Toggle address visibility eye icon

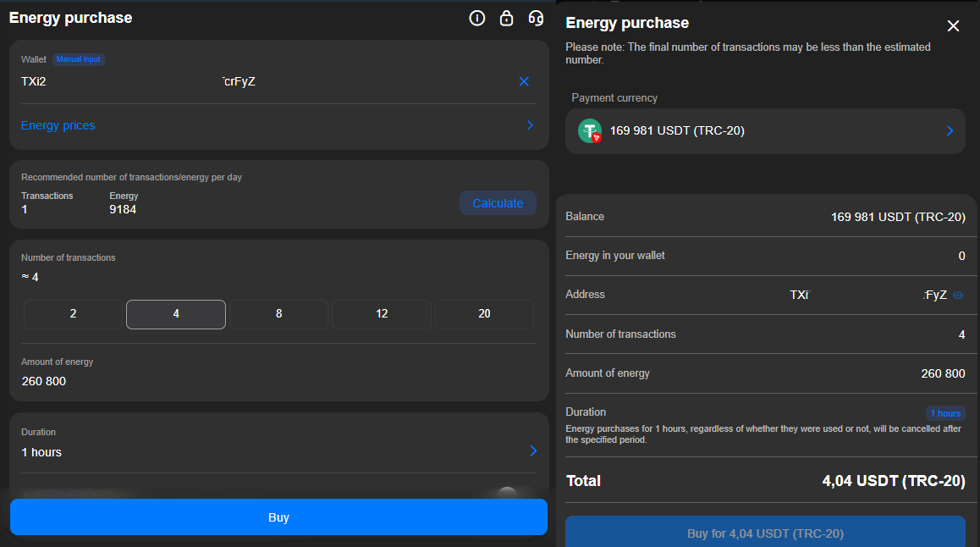point(958,295)
